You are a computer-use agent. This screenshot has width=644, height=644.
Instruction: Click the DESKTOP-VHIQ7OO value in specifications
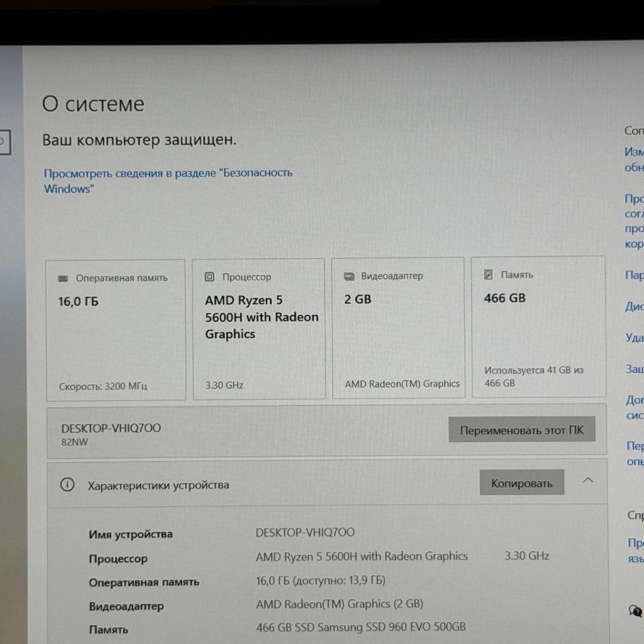305,532
